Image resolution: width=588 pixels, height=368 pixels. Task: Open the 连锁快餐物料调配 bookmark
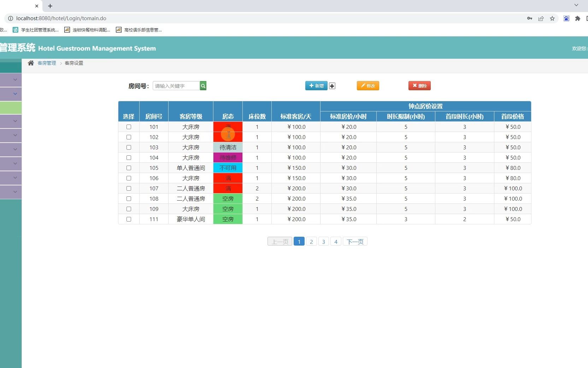(88, 30)
